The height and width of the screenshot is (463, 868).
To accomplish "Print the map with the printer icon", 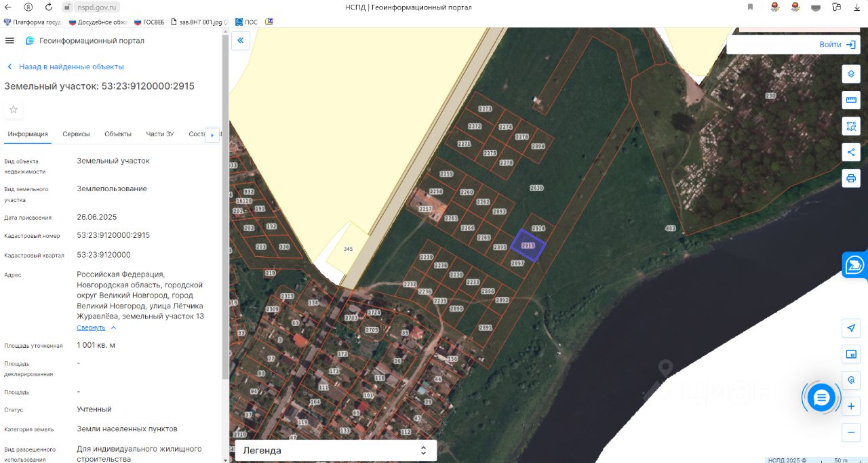I will 851,179.
